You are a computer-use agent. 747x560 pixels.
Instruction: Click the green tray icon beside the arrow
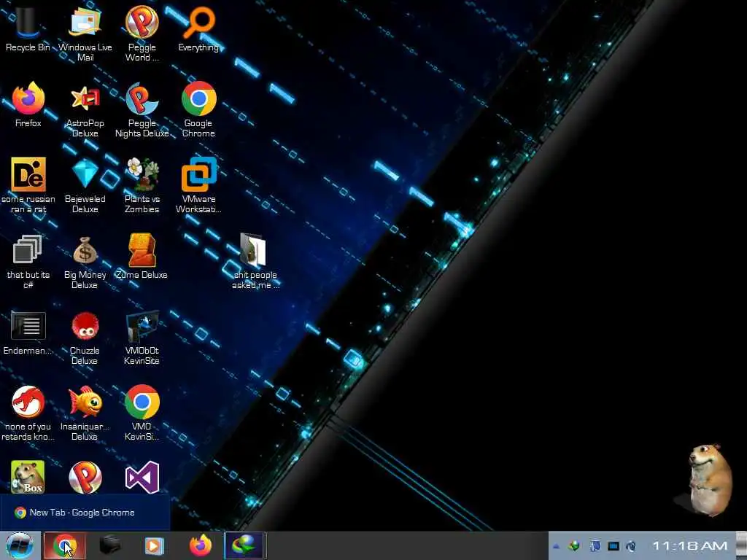[574, 546]
